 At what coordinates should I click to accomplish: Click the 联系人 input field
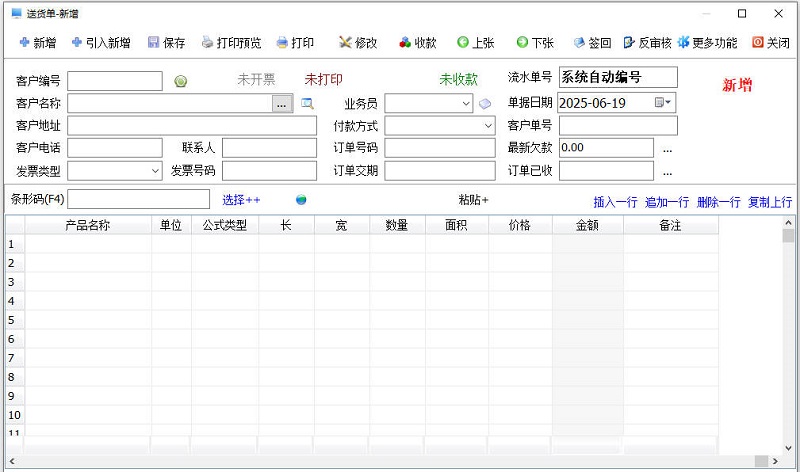coord(269,148)
